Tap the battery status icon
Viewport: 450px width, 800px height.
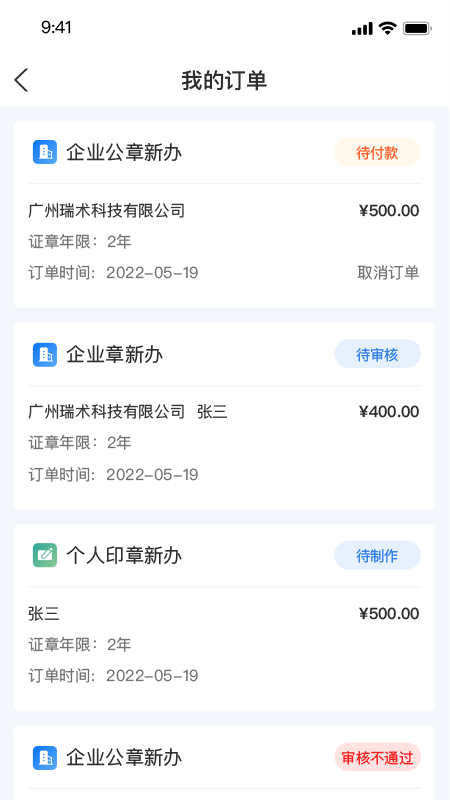coord(417,28)
